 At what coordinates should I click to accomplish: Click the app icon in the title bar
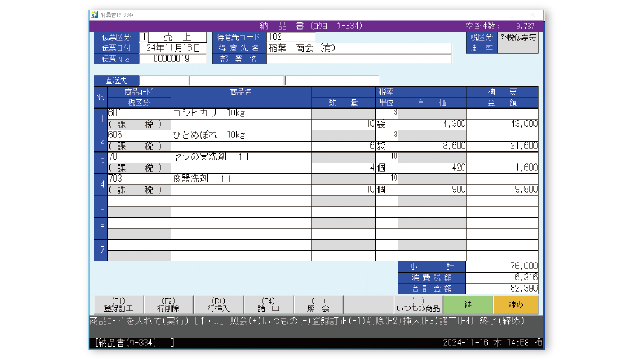point(94,14)
